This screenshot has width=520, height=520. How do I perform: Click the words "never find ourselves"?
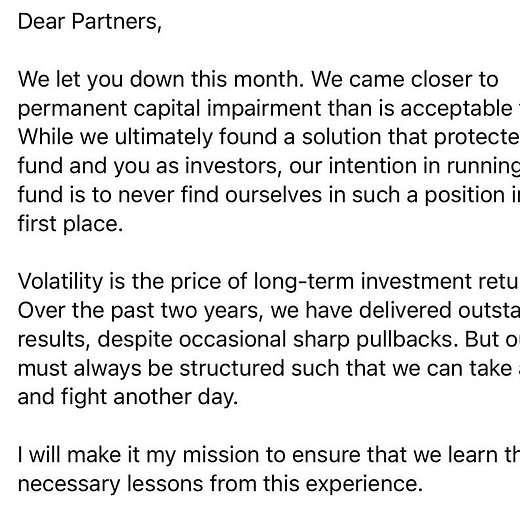click(x=220, y=195)
